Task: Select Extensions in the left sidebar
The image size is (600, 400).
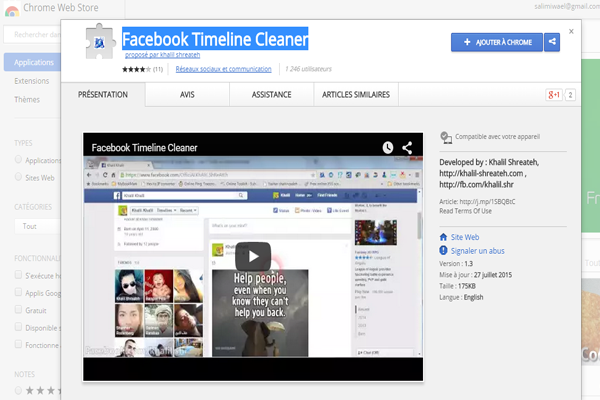Action: 32,81
